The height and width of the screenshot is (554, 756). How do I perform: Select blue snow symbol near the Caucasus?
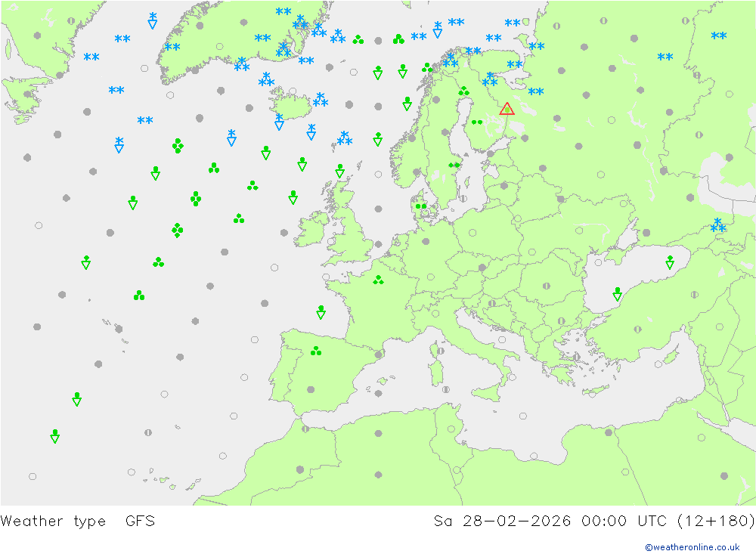pyautogui.click(x=718, y=226)
